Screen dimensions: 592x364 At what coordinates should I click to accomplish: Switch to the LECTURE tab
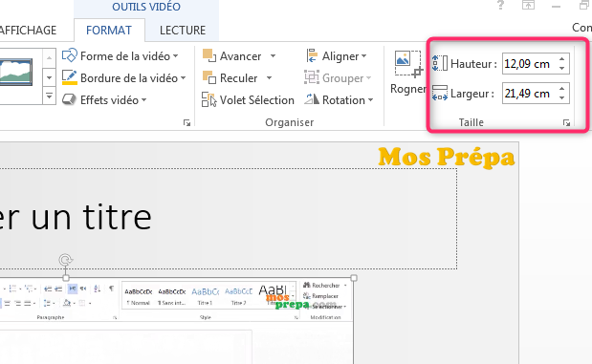(x=183, y=31)
